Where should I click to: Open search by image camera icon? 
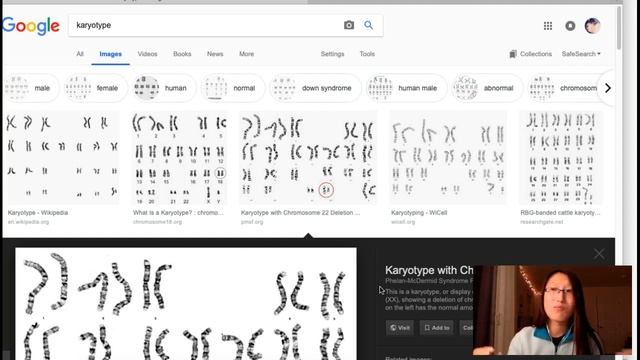tap(349, 25)
